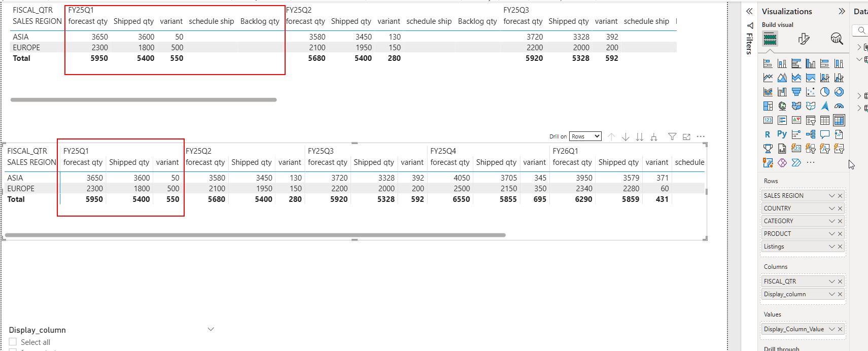Select the clustered column chart visual
This screenshot has width=868, height=351.
(810, 63)
